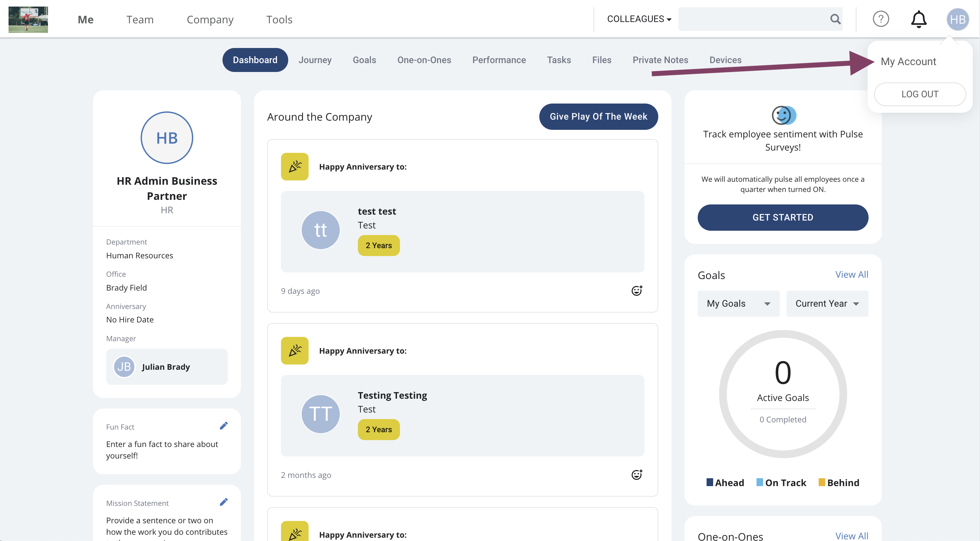Click the first anniversary party popper icon
This screenshot has height=541, width=980.
coord(294,167)
